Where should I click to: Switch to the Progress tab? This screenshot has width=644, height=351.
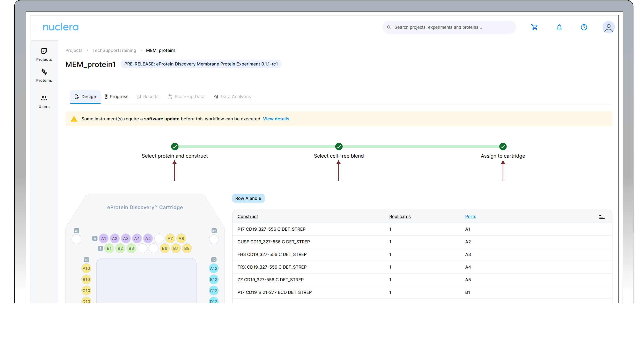116,97
